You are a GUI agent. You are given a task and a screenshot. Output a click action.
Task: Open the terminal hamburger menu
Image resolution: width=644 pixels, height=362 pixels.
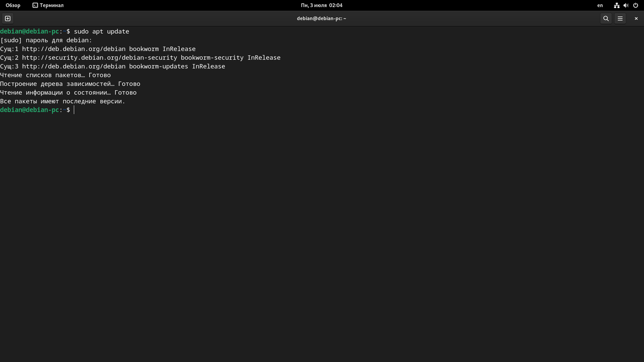point(620,18)
